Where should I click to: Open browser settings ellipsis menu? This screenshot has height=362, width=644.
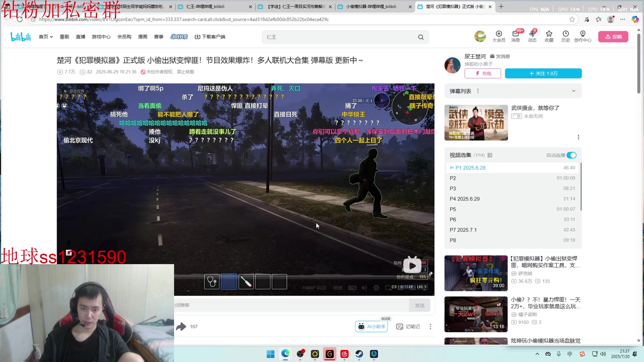coord(623,19)
